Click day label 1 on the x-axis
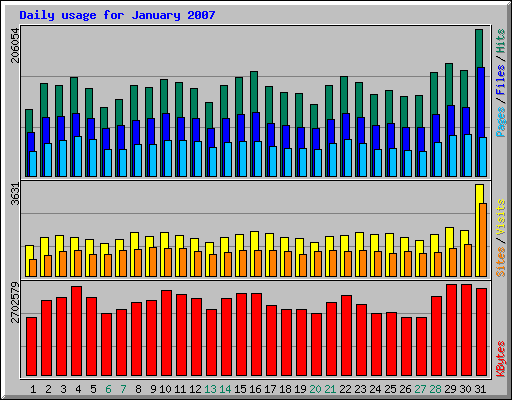The image size is (512, 400). click(33, 389)
